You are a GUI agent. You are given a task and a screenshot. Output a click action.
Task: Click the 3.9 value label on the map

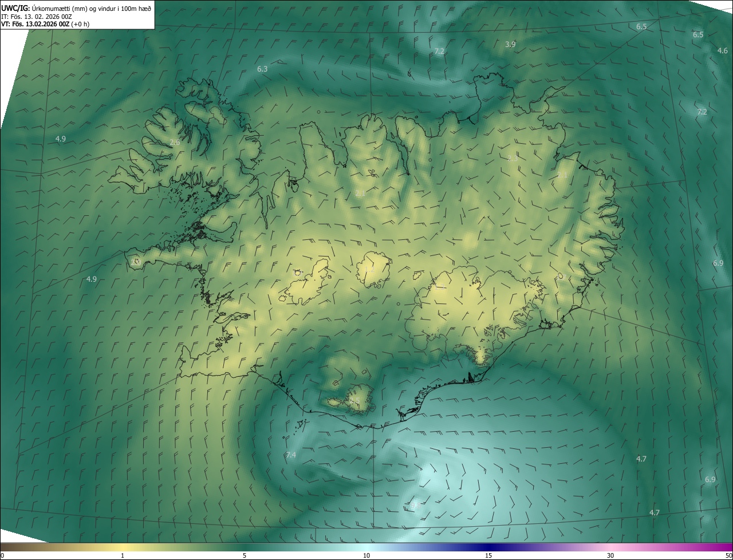coord(510,44)
